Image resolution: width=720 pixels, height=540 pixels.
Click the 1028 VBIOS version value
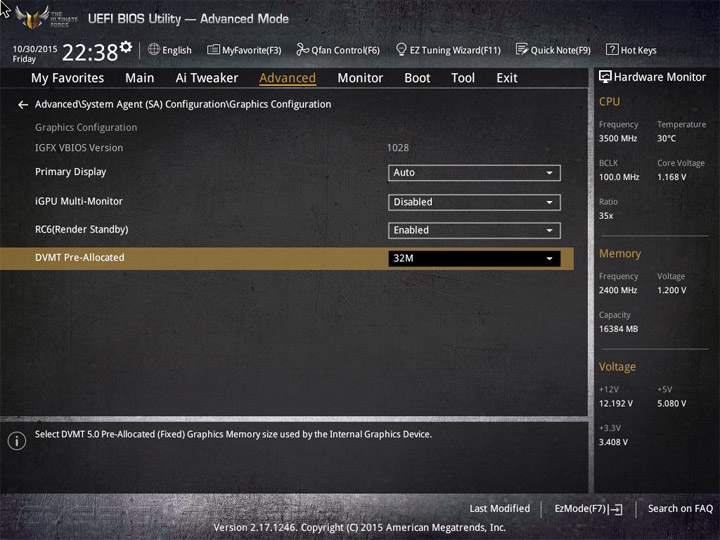(398, 148)
